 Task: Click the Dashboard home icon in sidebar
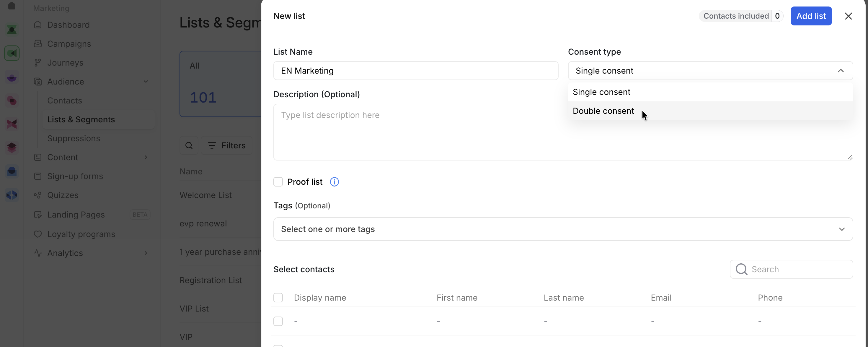coord(38,25)
